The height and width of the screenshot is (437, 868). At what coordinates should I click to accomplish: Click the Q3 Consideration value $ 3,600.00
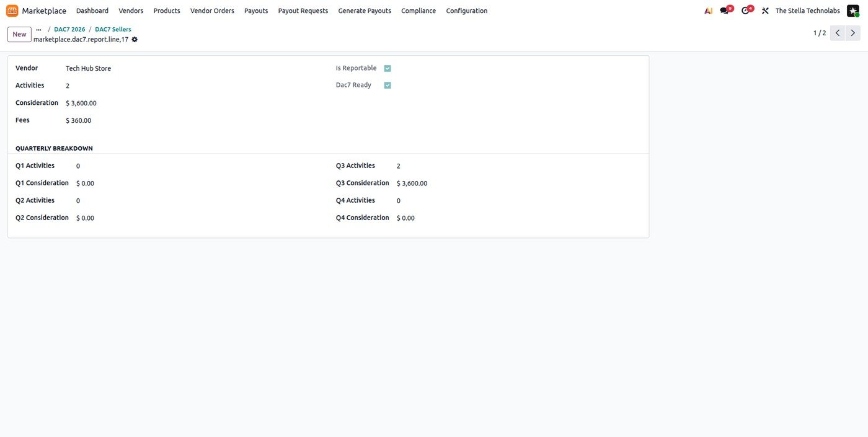(x=412, y=183)
